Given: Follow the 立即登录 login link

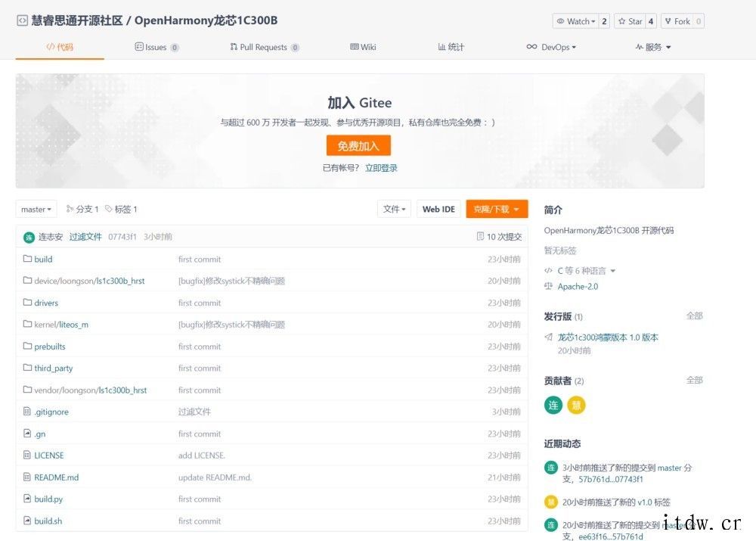Looking at the screenshot, I should pyautogui.click(x=381, y=168).
